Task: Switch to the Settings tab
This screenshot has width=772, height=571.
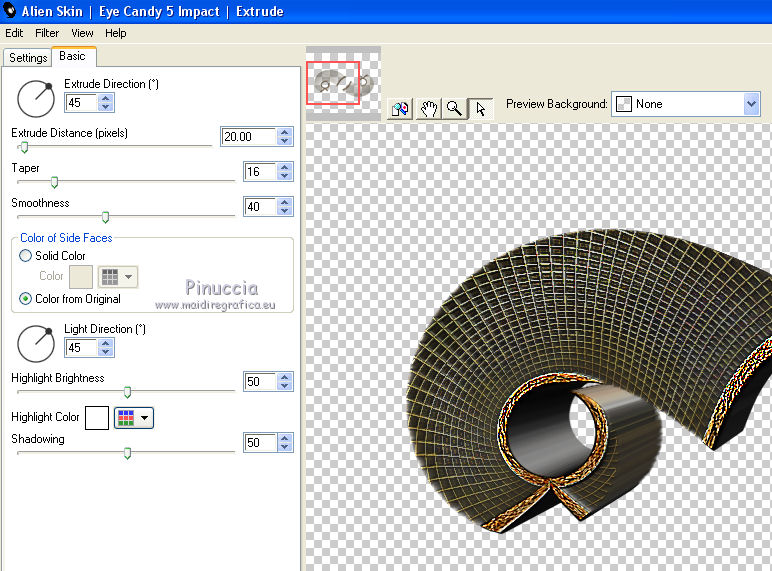Action: point(28,58)
